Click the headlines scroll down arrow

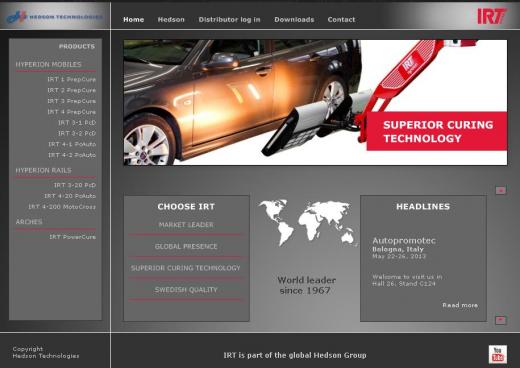point(500,320)
